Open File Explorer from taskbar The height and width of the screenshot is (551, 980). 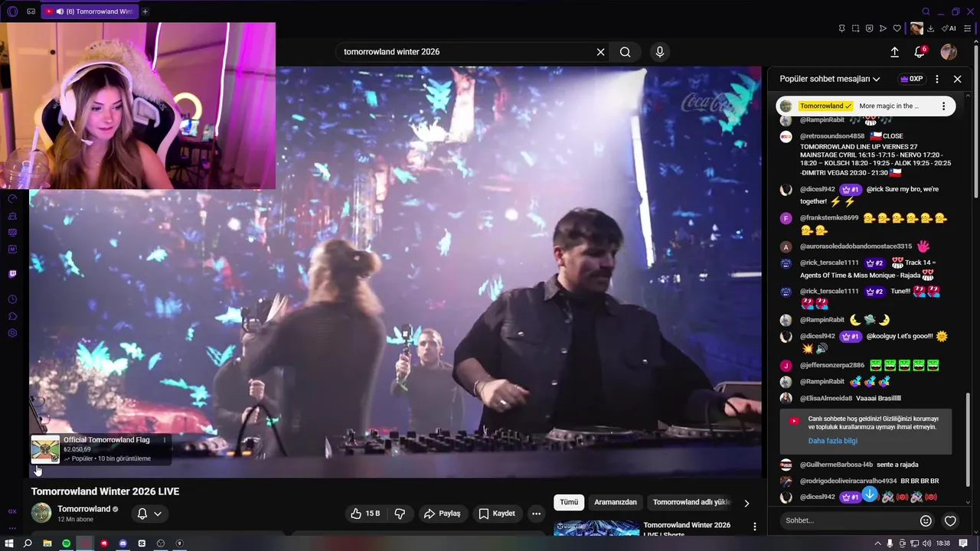coord(47,543)
